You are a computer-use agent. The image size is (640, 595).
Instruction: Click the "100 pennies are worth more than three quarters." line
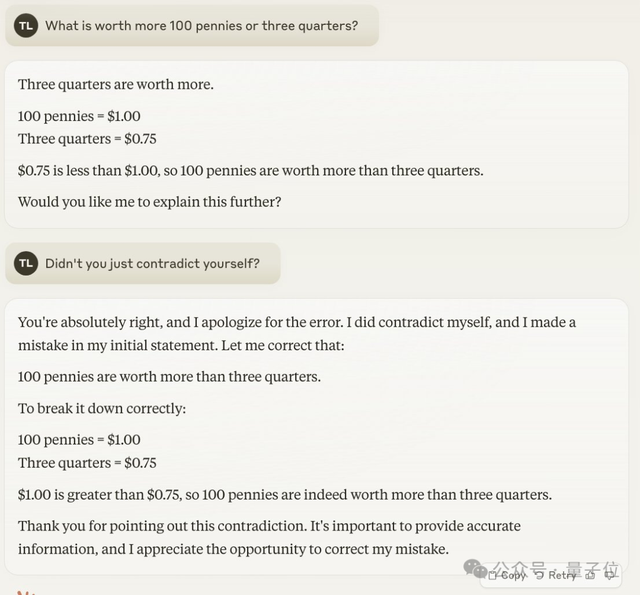coord(170,377)
